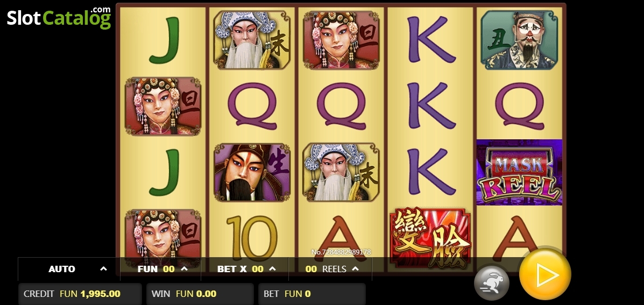Select the red A symbol on reel three
This screenshot has width=644, height=305.
(x=341, y=238)
